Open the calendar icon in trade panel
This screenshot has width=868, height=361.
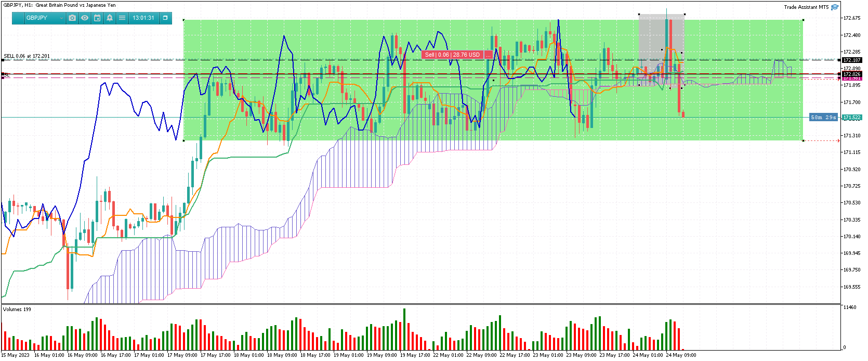coord(97,18)
